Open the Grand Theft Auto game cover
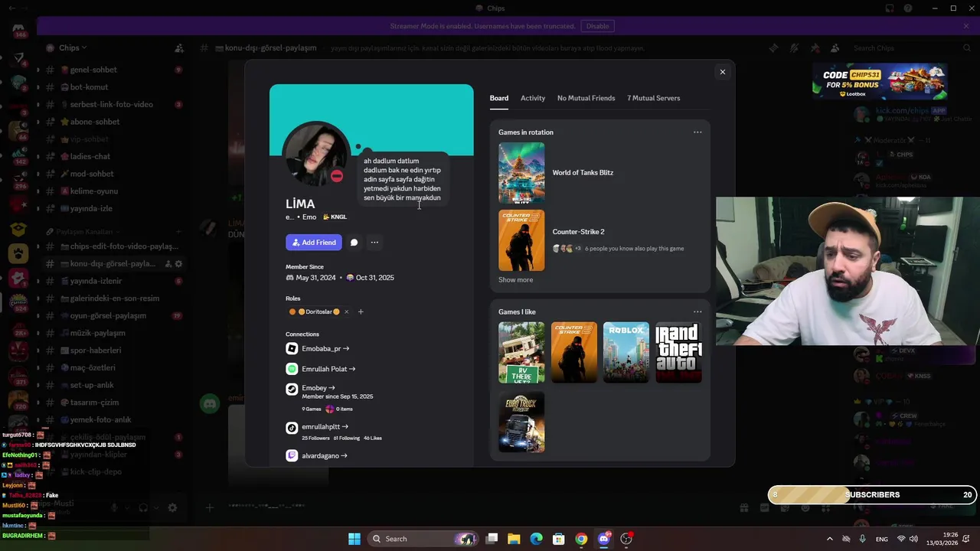The height and width of the screenshot is (551, 980). tap(678, 352)
